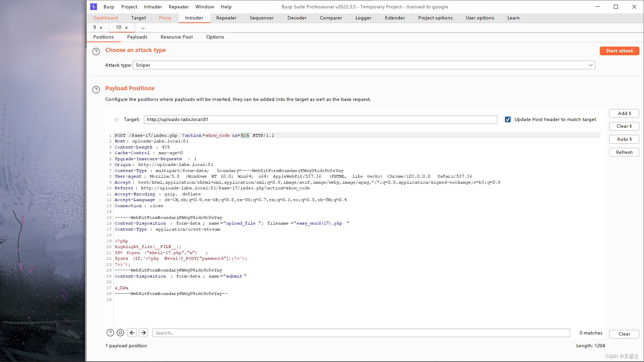644x362 pixels.
Task: Click the fputs eval line in payload
Action: (181, 258)
